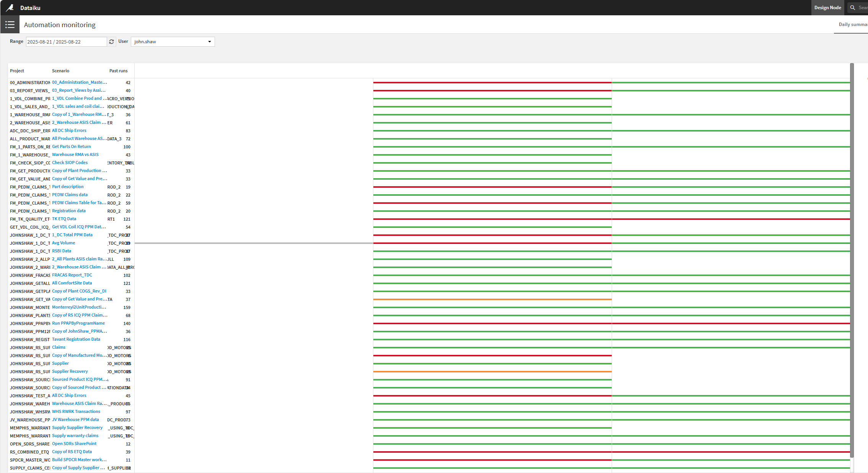
Task: Click the red TK ETQ Data timeline bar
Action: pos(612,219)
